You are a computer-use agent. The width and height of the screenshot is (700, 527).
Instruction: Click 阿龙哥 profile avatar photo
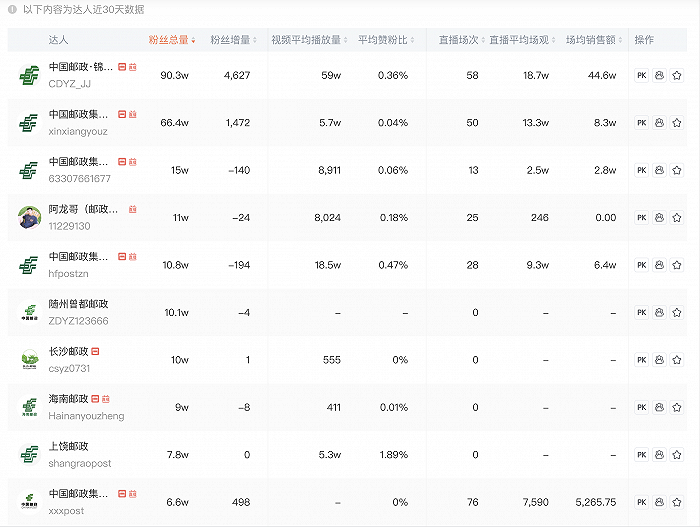28,218
